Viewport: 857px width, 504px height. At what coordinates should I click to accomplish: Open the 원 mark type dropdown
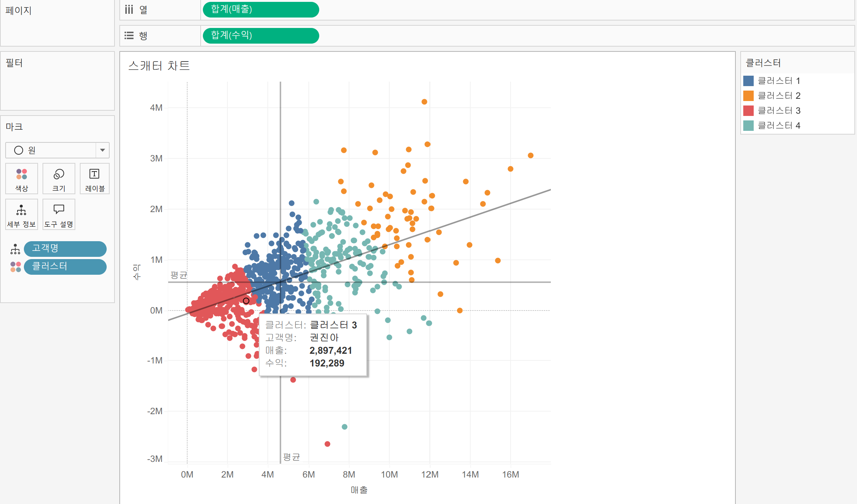pos(102,150)
